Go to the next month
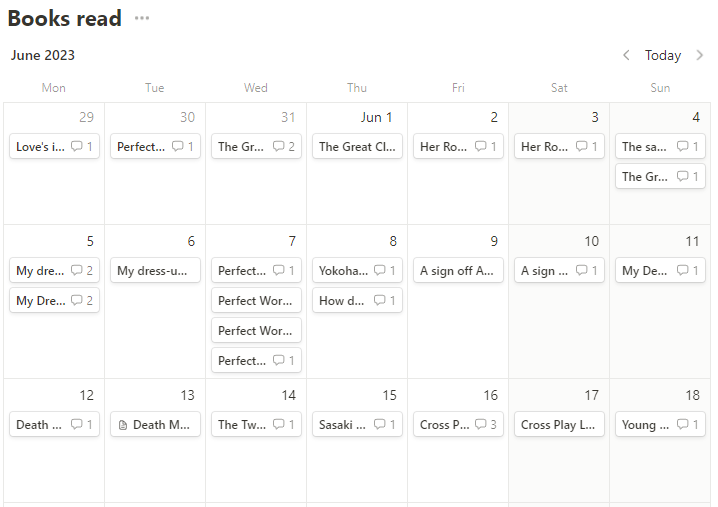 point(700,56)
